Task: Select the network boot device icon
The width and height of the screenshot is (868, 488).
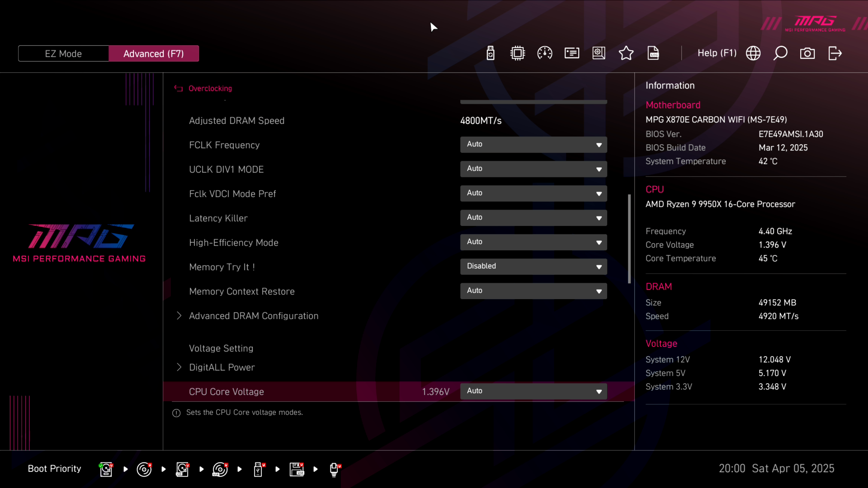Action: [335, 469]
